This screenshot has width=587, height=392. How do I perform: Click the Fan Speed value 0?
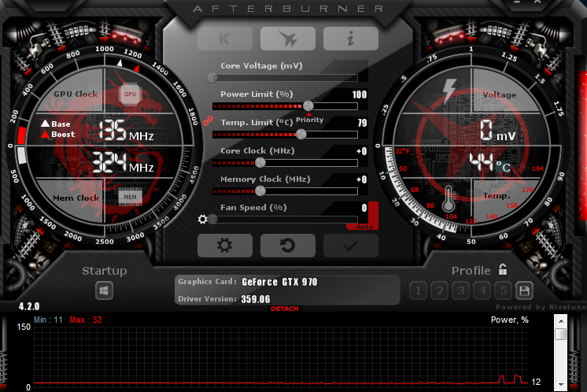(364, 208)
